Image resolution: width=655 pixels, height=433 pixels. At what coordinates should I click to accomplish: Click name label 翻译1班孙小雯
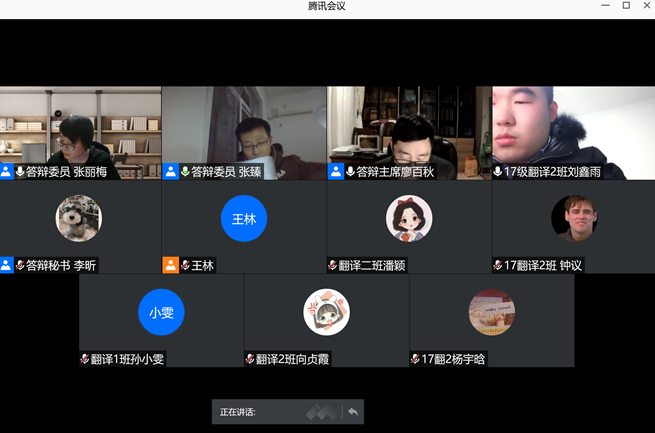(x=127, y=359)
